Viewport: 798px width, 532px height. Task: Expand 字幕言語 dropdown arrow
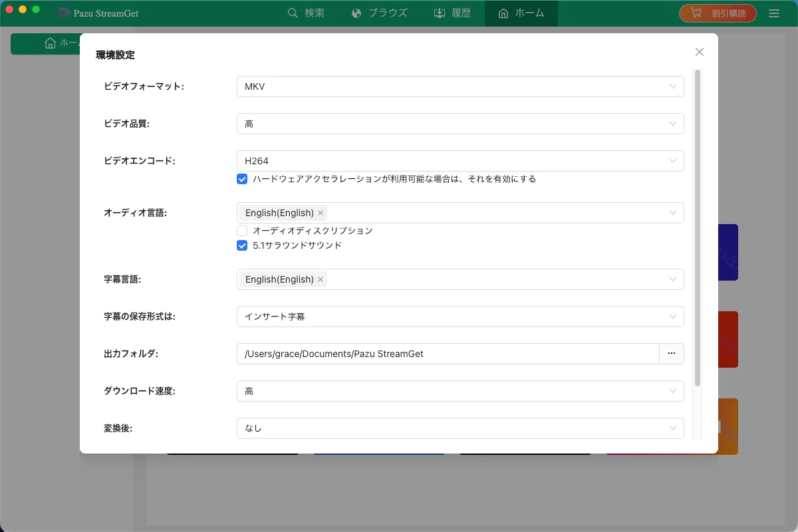(673, 279)
